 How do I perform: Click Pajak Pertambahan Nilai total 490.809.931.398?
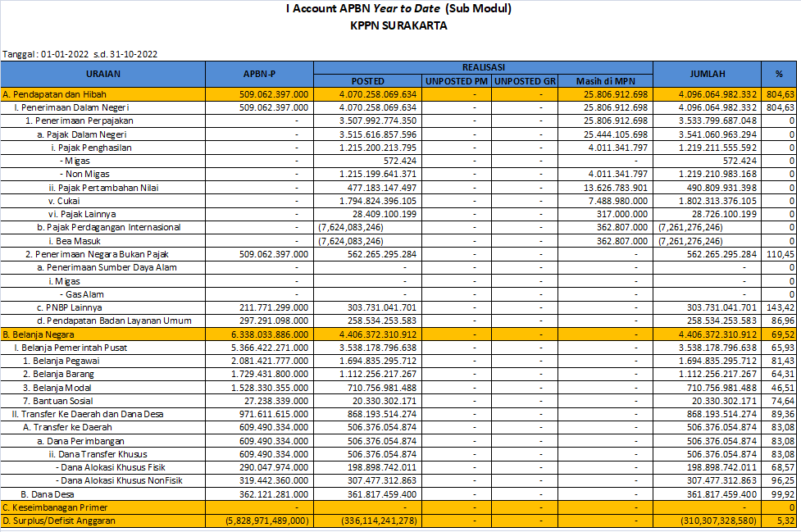coord(721,188)
